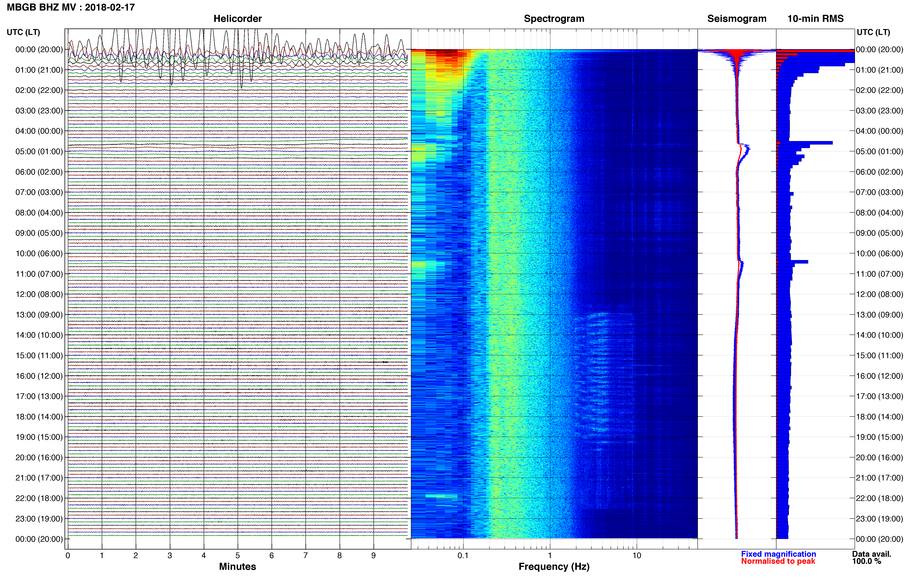Click minute 3 on the Helicorder axis
The width and height of the screenshot is (924, 578).
pyautogui.click(x=170, y=555)
